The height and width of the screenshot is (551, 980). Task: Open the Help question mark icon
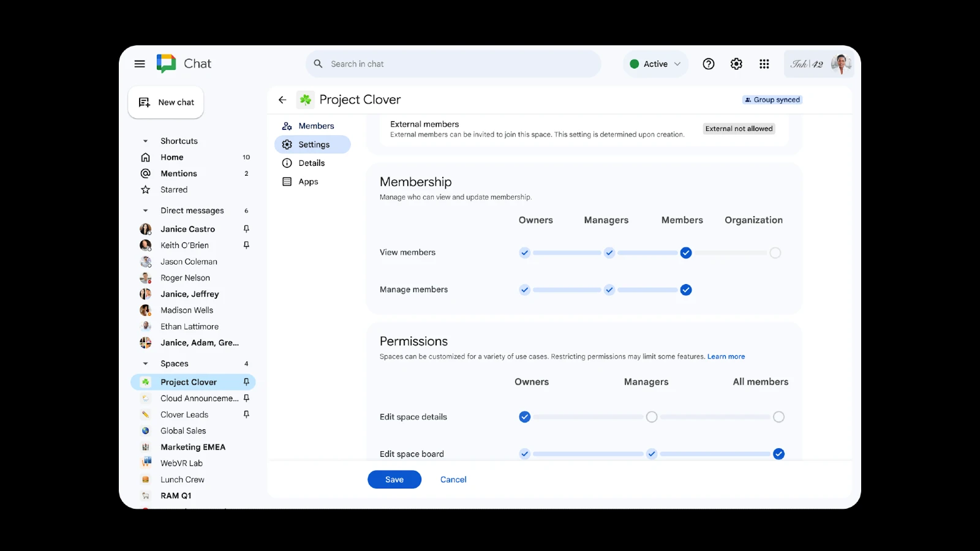(709, 64)
